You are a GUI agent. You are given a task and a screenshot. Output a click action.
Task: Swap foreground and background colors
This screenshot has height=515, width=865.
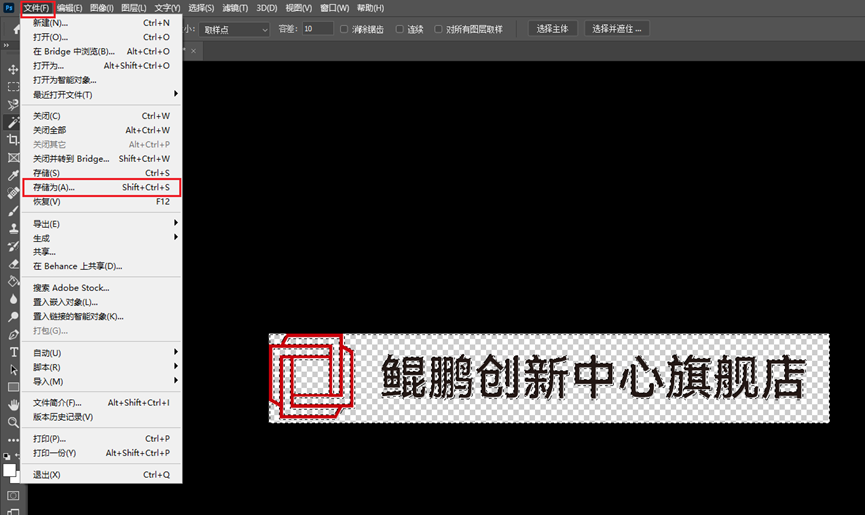18,457
